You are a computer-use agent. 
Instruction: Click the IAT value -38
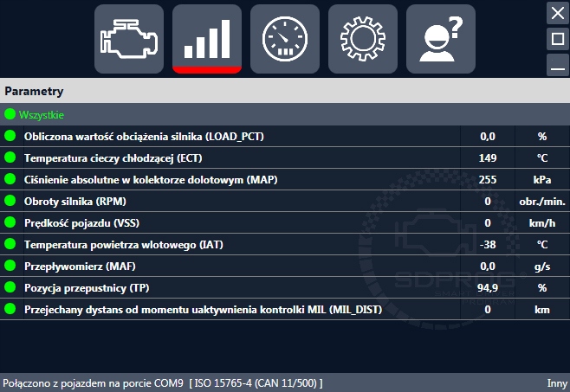click(x=488, y=245)
